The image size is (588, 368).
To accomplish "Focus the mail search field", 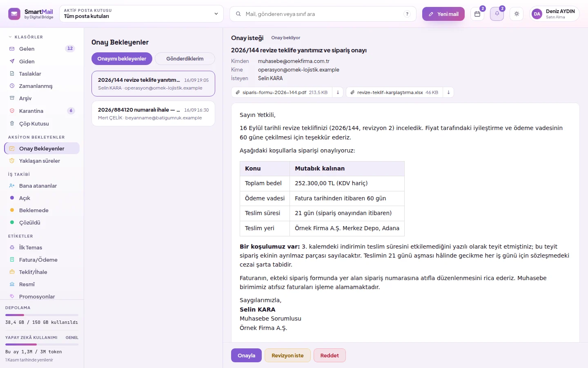I will (x=323, y=14).
